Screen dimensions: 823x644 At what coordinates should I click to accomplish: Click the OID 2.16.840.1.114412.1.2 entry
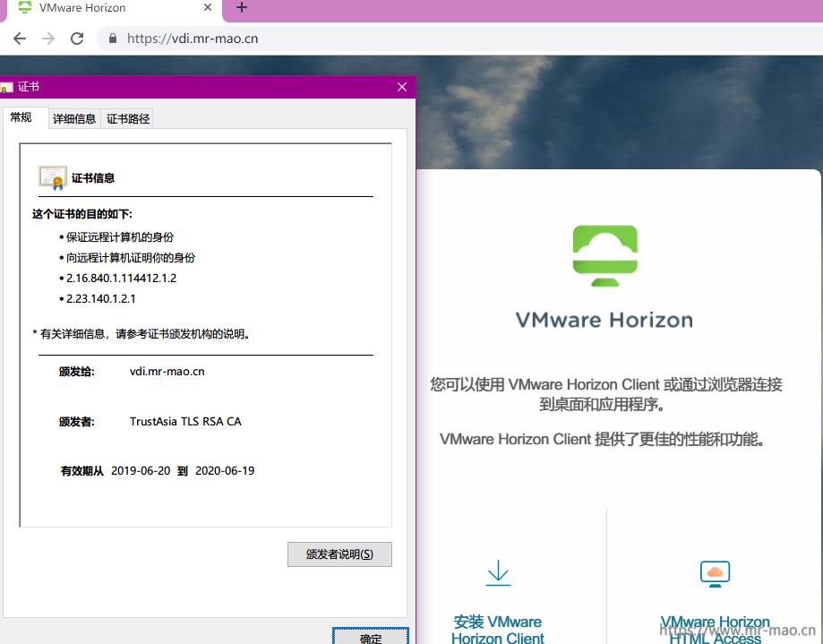[121, 279]
